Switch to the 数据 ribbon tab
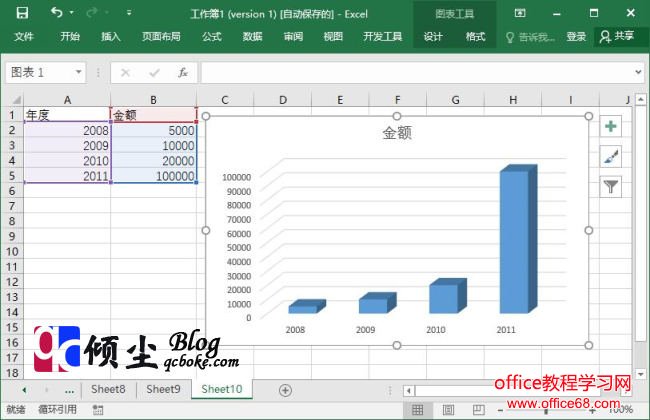Image resolution: width=650 pixels, height=420 pixels. coord(252,37)
